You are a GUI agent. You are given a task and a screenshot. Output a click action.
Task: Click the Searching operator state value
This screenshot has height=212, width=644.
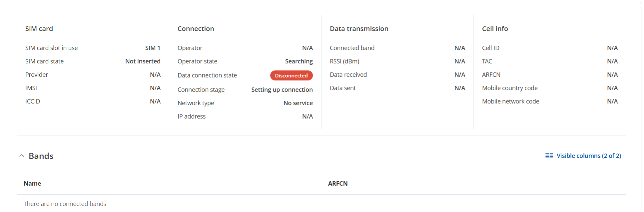(299, 61)
